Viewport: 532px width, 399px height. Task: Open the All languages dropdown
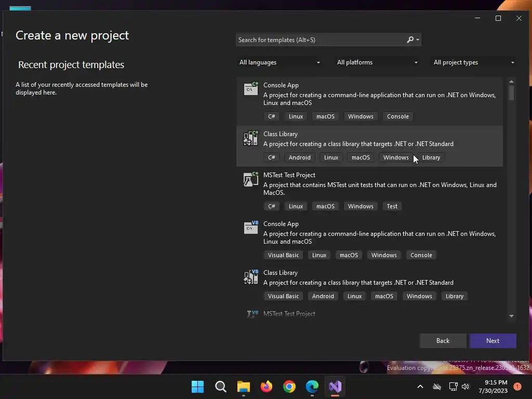(280, 62)
